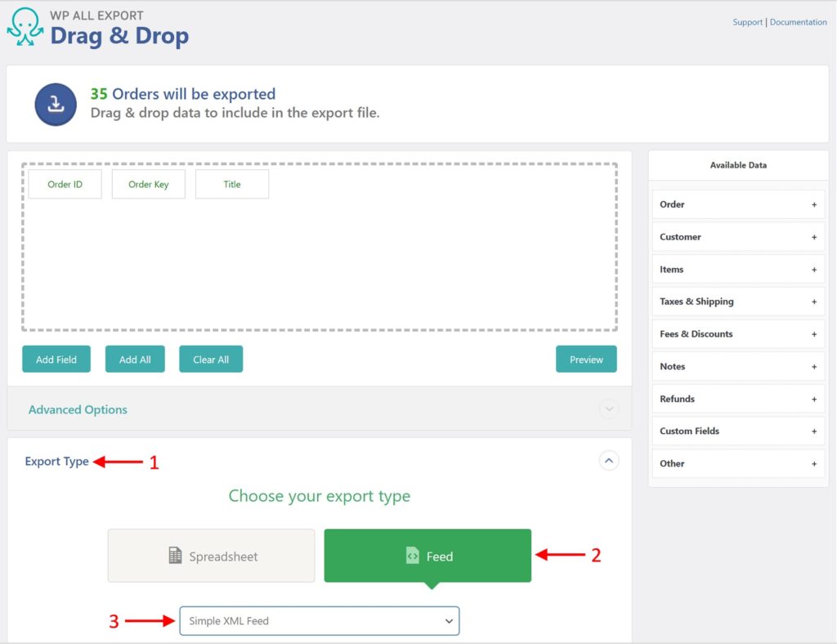The width and height of the screenshot is (837, 644).
Task: Select the Order ID field tag
Action: [x=65, y=184]
